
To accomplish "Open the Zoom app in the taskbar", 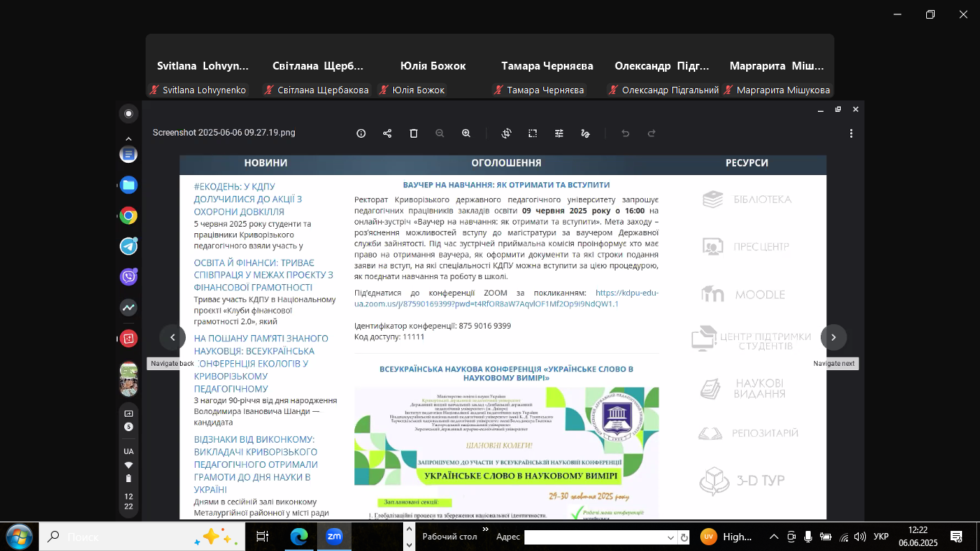I will coord(334,537).
